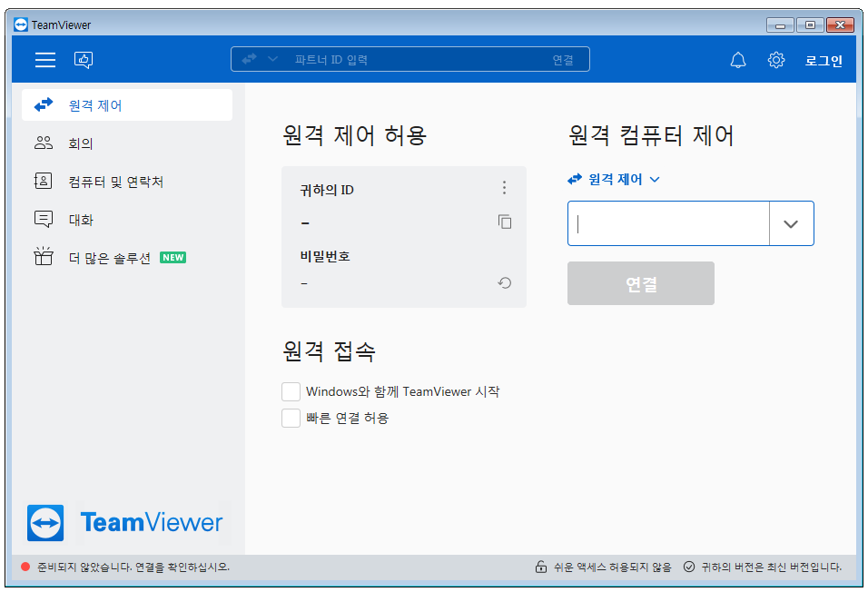Click the gift box icon
This screenshot has height=592, width=868.
pos(44,256)
